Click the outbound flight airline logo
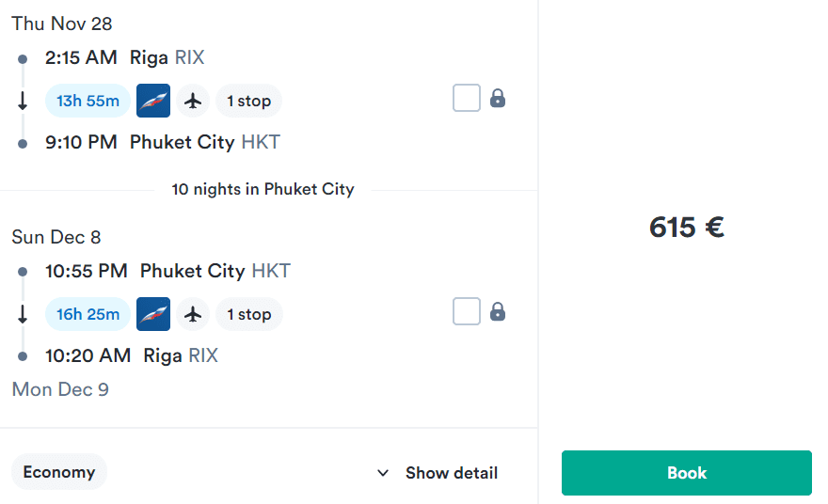Screen dimensions: 828x504 (x=153, y=101)
